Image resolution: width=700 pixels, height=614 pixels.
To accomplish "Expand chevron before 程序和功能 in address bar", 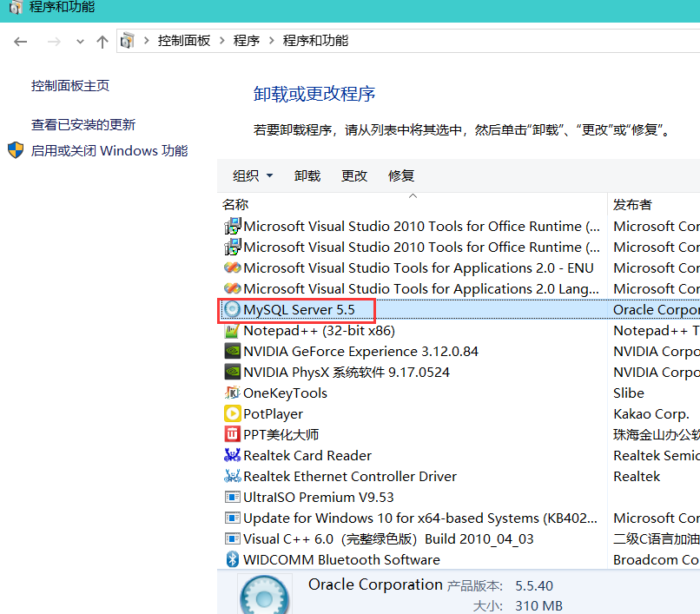I will [x=272, y=41].
